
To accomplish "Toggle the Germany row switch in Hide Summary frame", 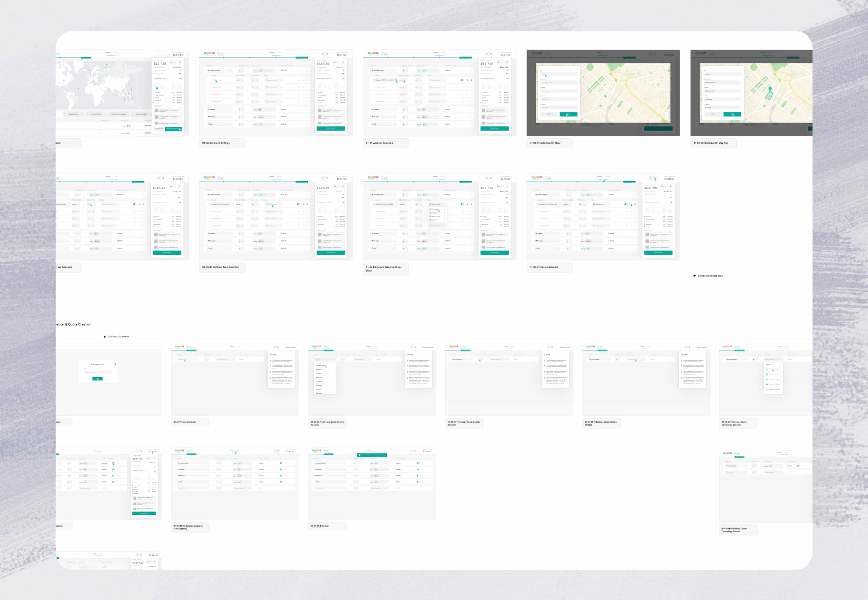I will pos(281,475).
